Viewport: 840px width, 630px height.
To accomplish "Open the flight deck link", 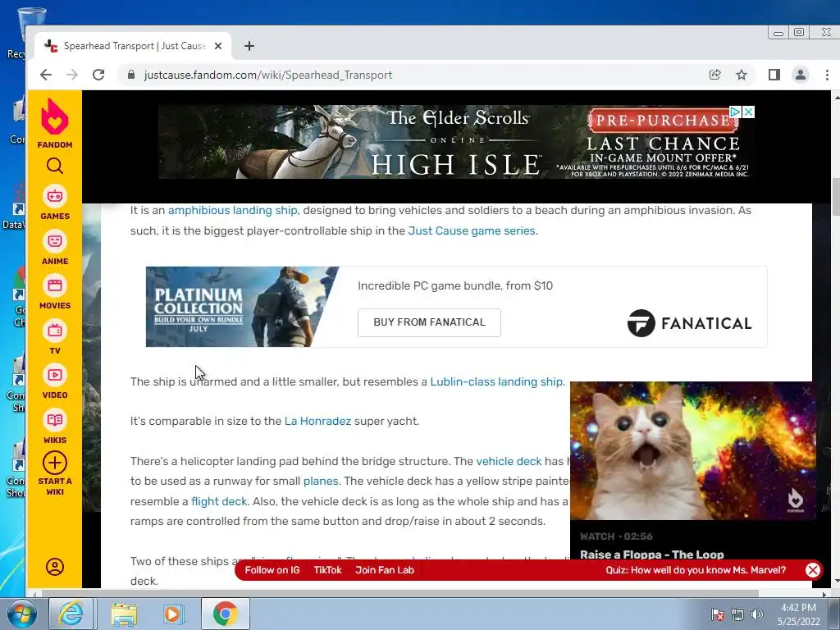I will point(219,501).
